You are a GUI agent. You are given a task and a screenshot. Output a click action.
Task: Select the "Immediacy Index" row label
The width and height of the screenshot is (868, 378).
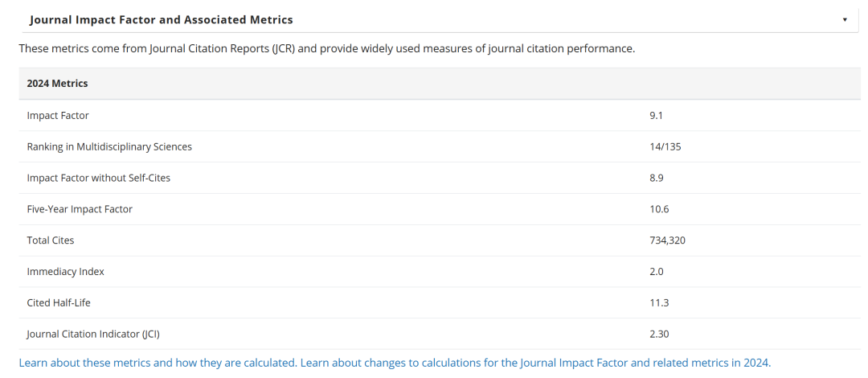pyautogui.click(x=66, y=272)
